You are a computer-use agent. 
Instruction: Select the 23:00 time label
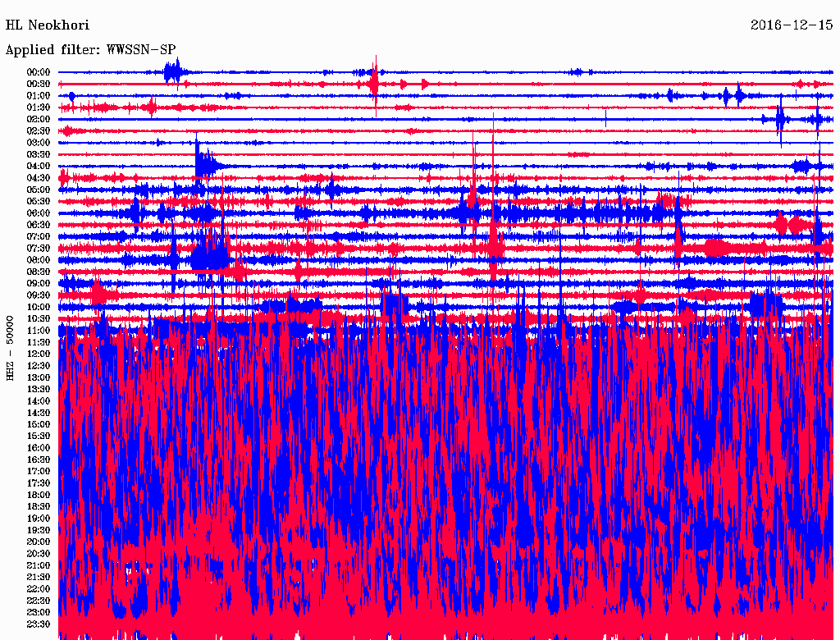pyautogui.click(x=39, y=612)
